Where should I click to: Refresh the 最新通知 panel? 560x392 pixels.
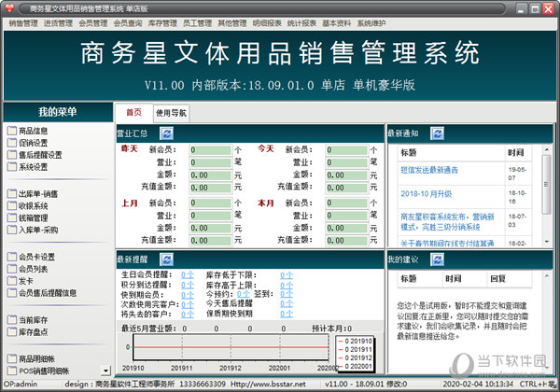pyautogui.click(x=437, y=133)
